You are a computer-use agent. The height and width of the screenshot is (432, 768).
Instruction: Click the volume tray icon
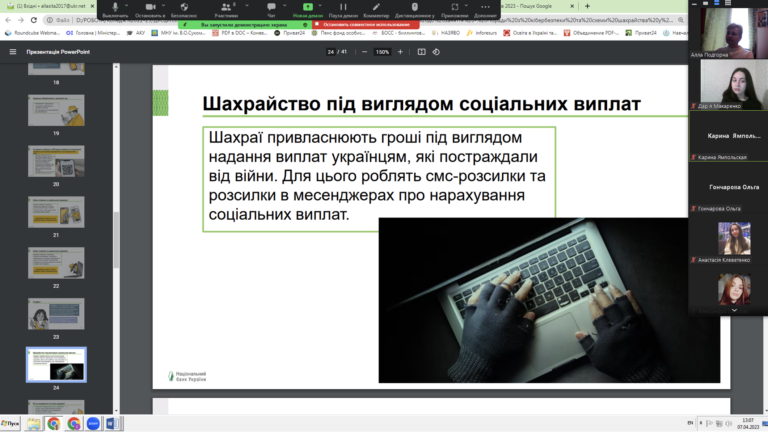coord(728,424)
